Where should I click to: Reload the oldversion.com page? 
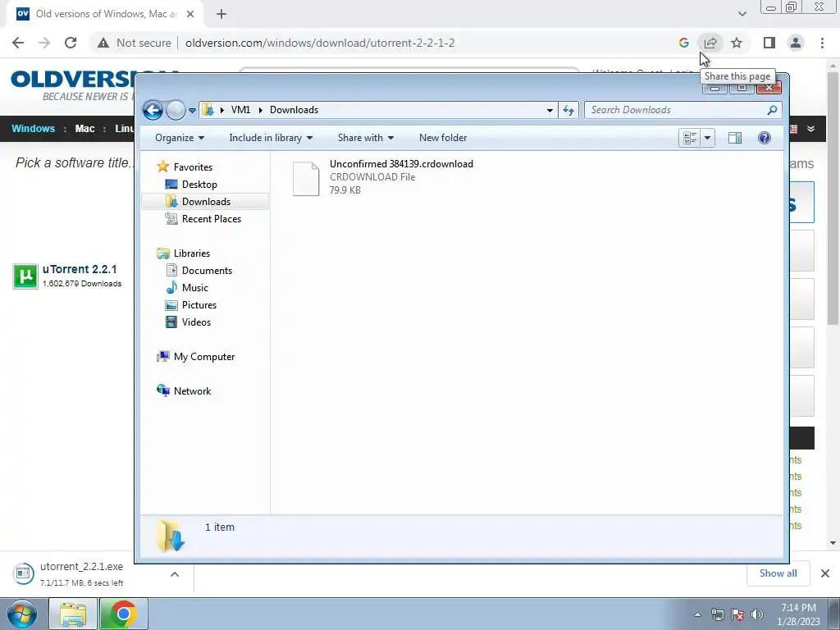71,43
